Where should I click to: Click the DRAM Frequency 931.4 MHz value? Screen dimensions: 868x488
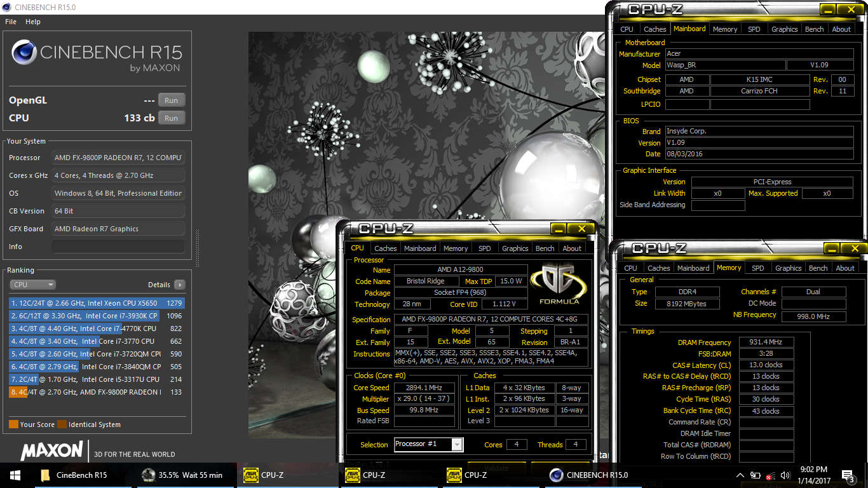(x=766, y=342)
